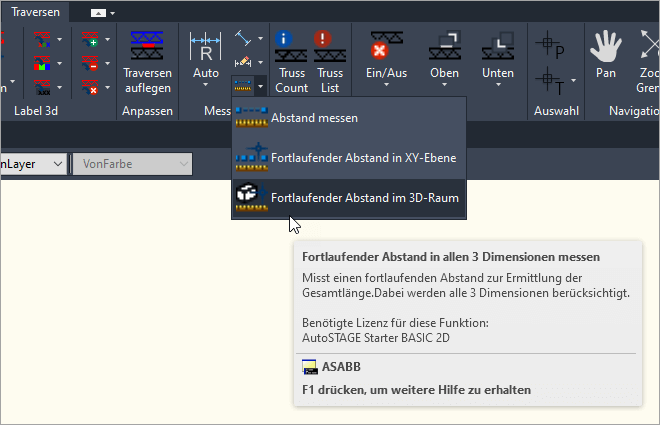660x425 pixels.
Task: Click the ribbon minimize toggle button
Action: (98, 13)
